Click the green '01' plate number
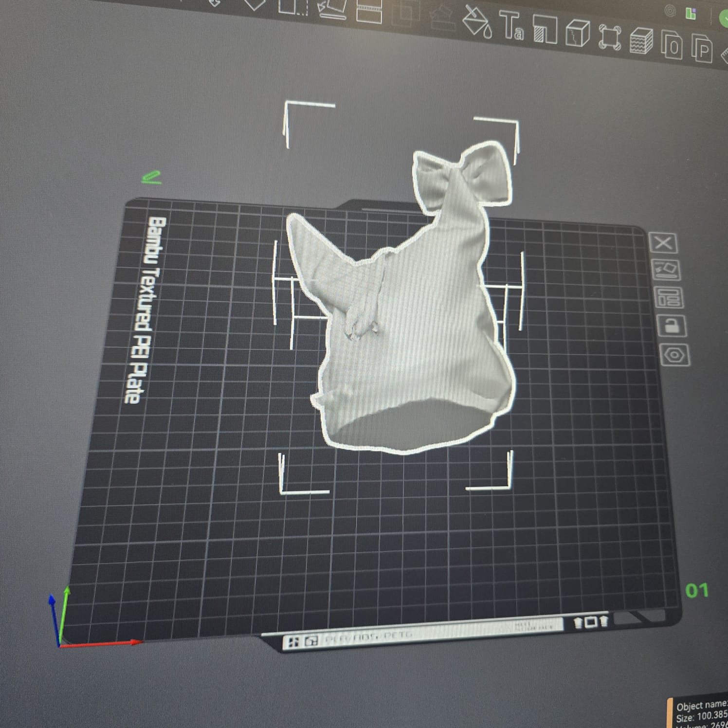 pos(696,590)
